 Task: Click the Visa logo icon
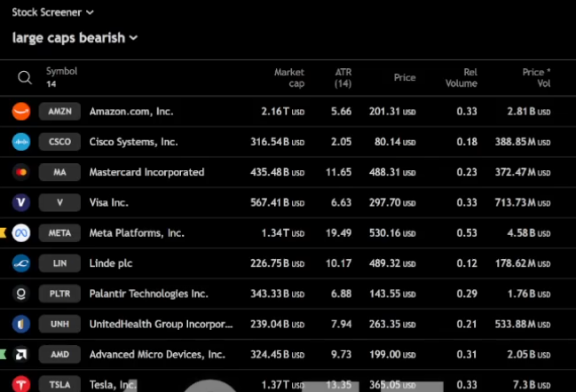tap(21, 202)
